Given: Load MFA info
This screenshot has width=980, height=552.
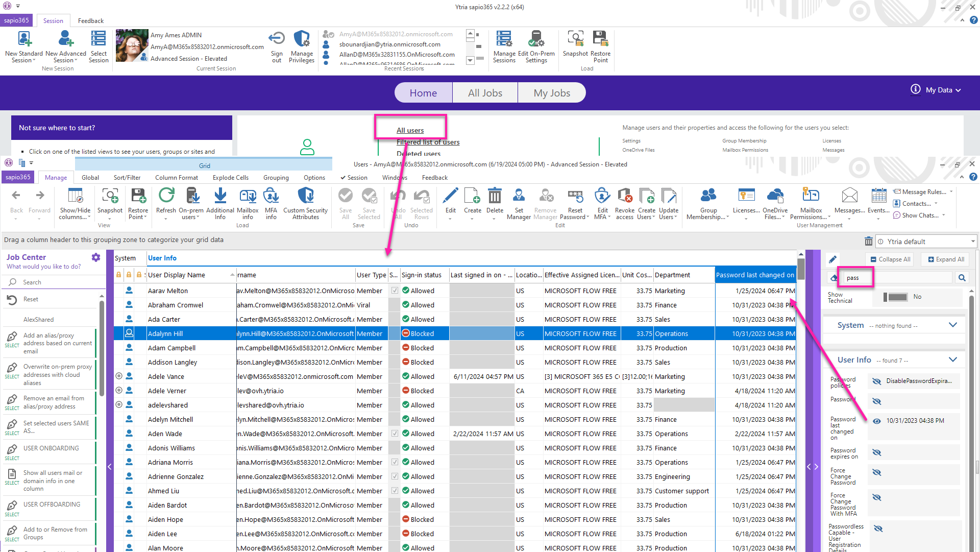Looking at the screenshot, I should 272,204.
